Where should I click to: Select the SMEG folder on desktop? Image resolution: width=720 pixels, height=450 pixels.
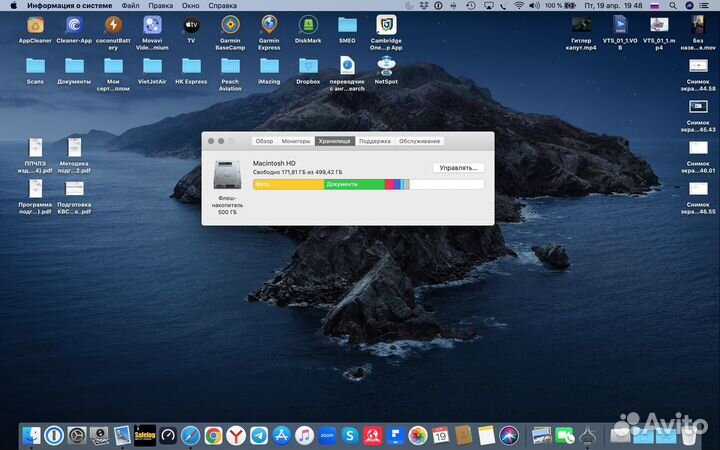point(347,25)
